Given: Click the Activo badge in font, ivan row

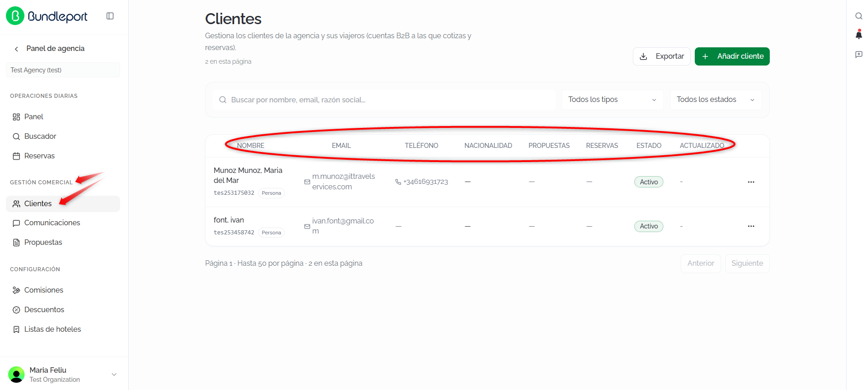Looking at the screenshot, I should pos(649,226).
